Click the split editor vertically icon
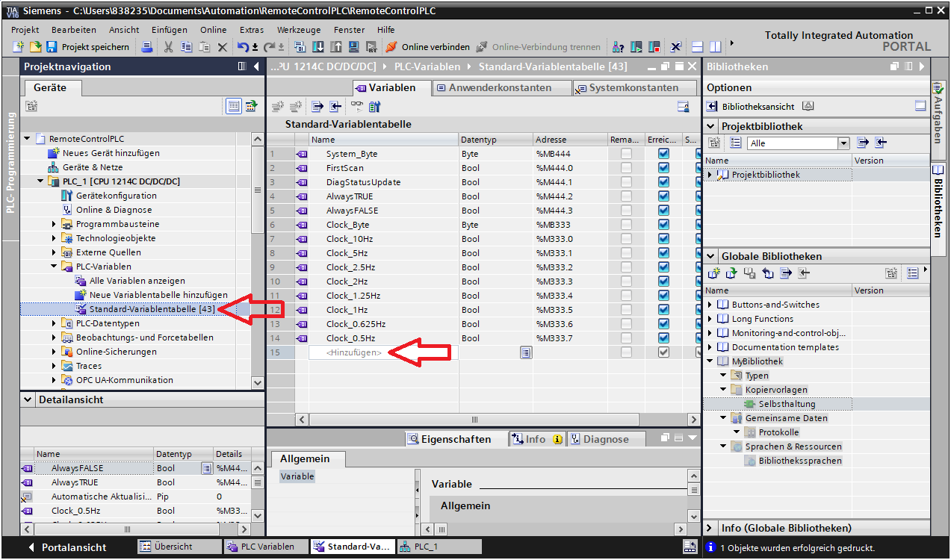 pos(716,47)
